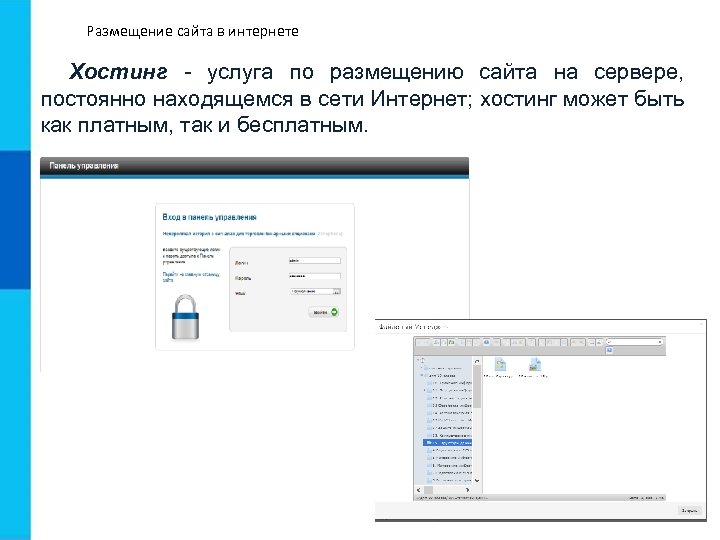Select the first file thumbnail in file manager
The height and width of the screenshot is (540, 720).
(500, 367)
